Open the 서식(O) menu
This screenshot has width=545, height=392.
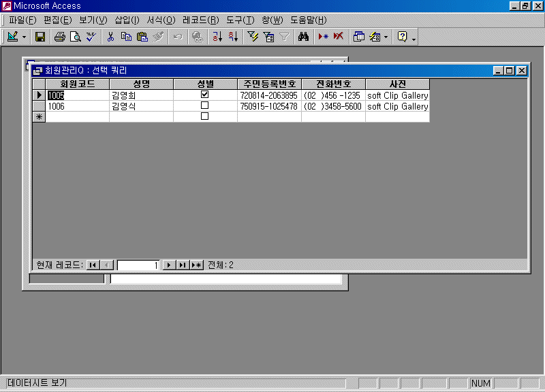[161, 20]
